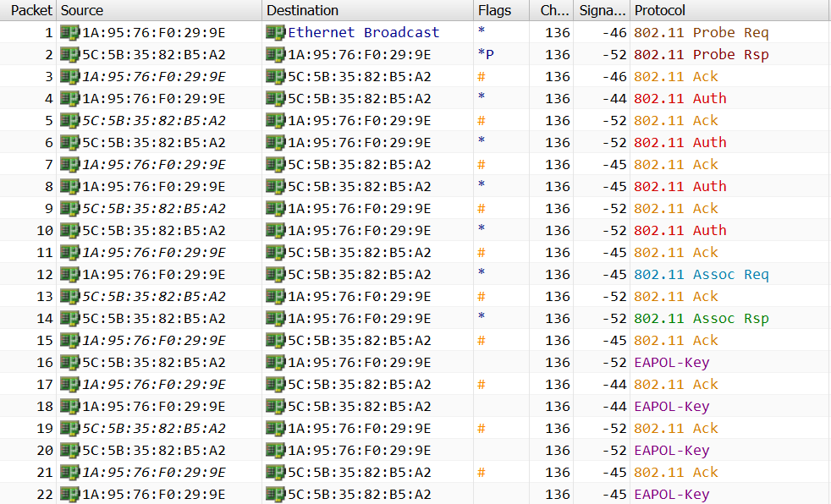
Task: Click the destination adapter icon in packet 16
Action: 275,363
